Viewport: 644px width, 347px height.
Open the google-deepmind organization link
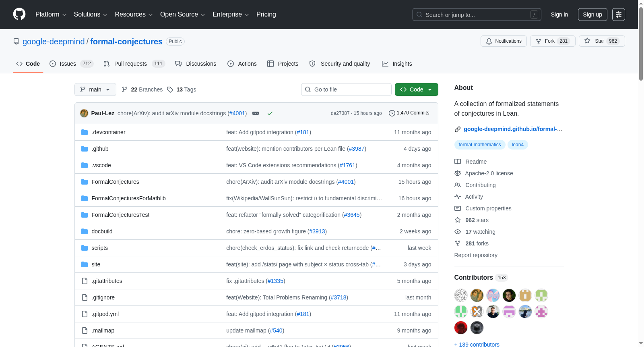tap(54, 42)
